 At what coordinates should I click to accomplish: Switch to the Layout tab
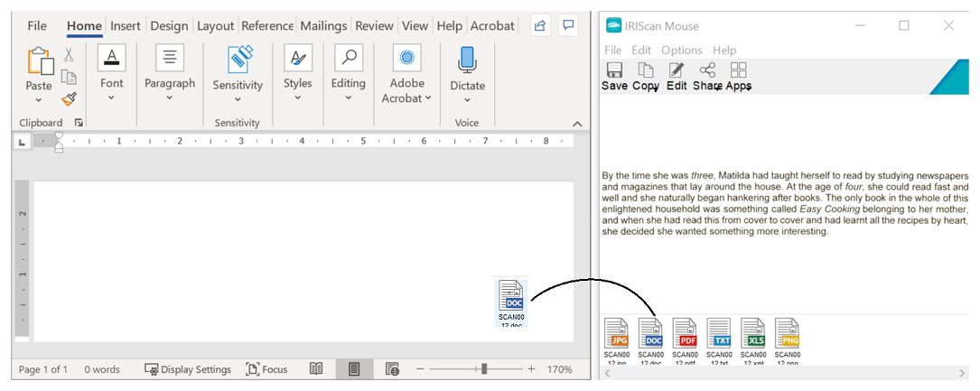[215, 25]
